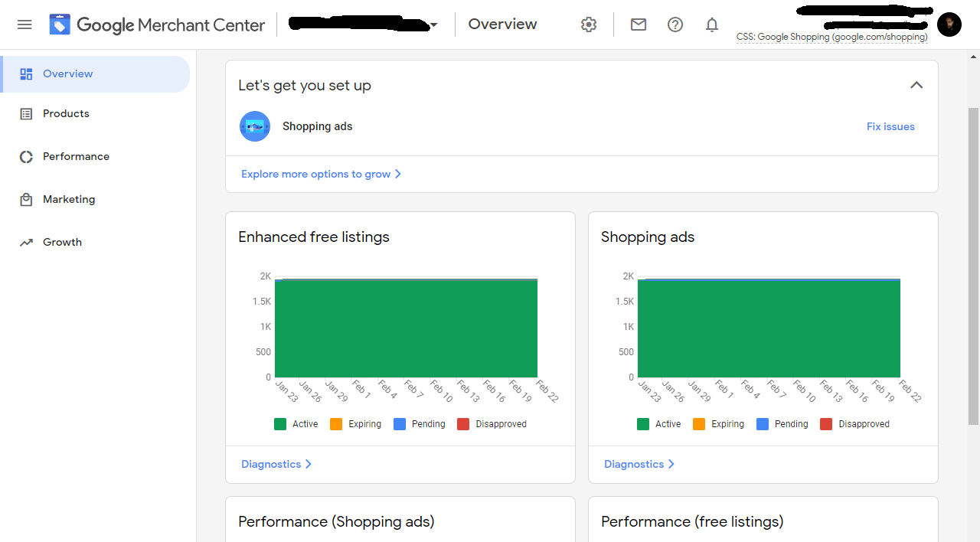Open Explore more options to grow
Image resolution: width=980 pixels, height=542 pixels.
(321, 174)
